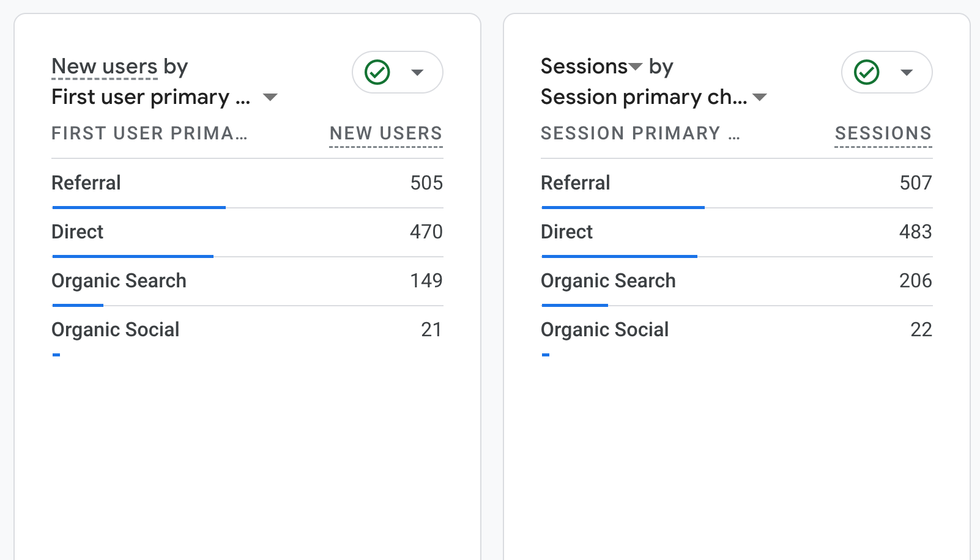
Task: Select Referral row in New users table
Action: [86, 183]
